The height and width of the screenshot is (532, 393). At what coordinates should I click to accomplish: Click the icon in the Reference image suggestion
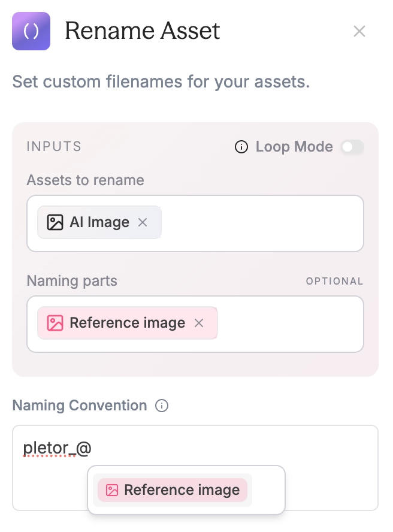pos(112,490)
